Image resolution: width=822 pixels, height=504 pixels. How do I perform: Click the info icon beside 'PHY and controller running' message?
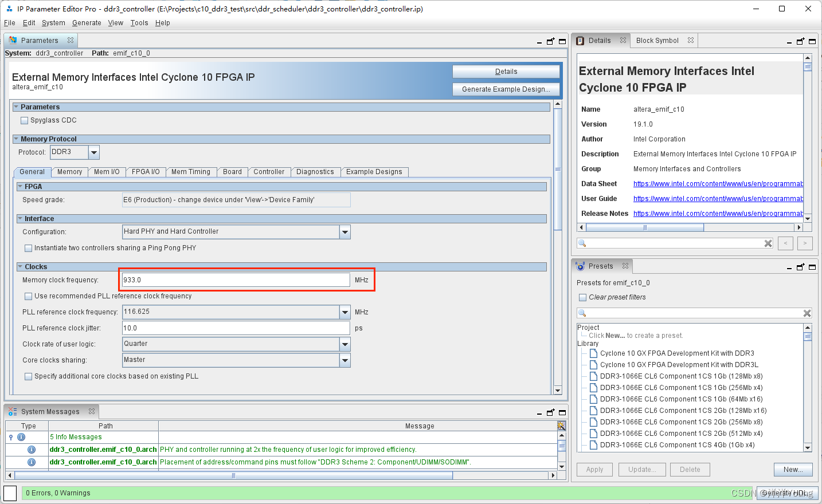32,450
